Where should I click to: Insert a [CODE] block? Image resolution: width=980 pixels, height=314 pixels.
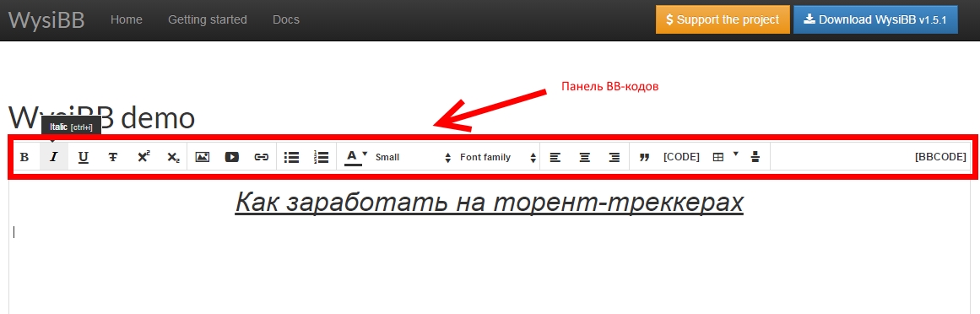pyautogui.click(x=681, y=157)
